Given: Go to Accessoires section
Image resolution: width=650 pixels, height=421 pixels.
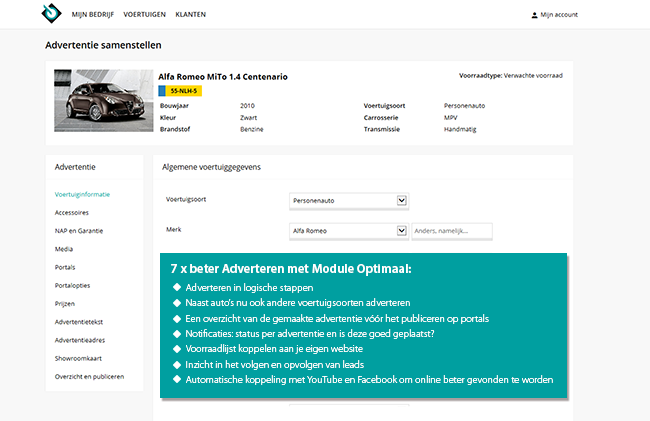Looking at the screenshot, I should (72, 213).
